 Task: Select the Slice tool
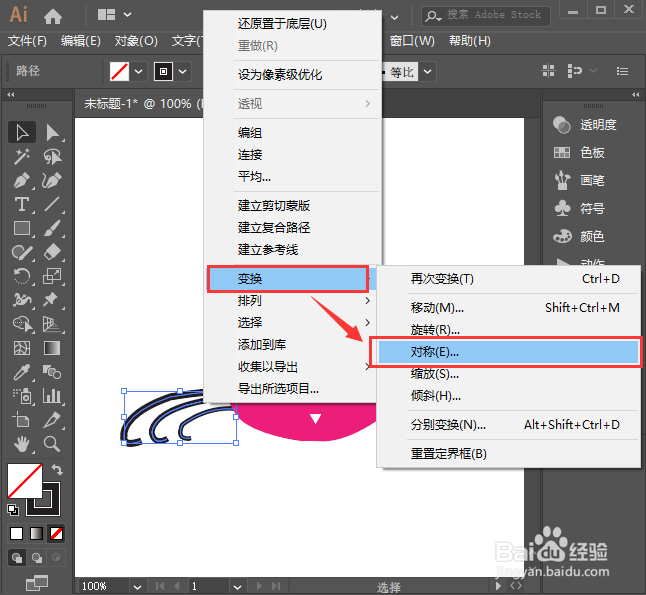[x=52, y=420]
